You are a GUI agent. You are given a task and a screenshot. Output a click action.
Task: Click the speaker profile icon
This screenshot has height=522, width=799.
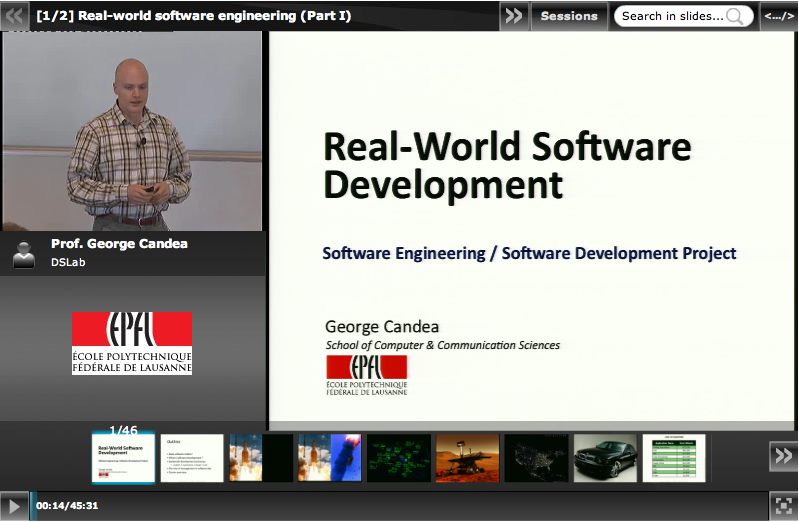(23, 254)
